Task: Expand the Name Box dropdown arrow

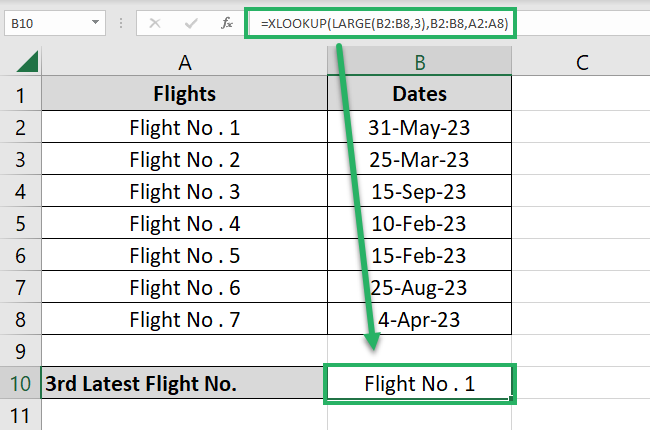Action: click(x=95, y=22)
